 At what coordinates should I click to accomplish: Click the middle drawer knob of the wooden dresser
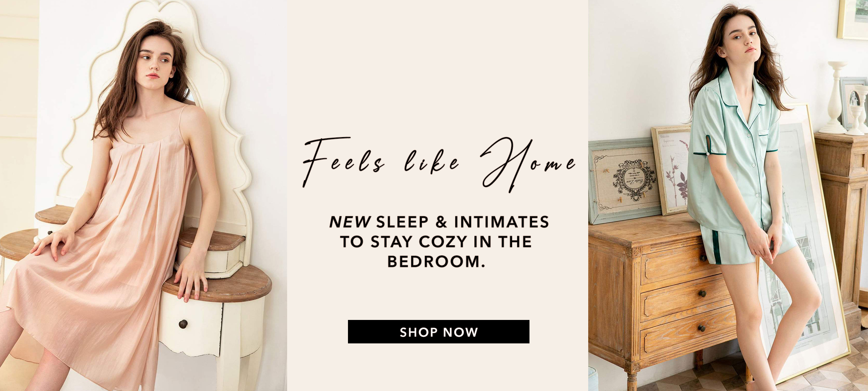click(x=702, y=293)
